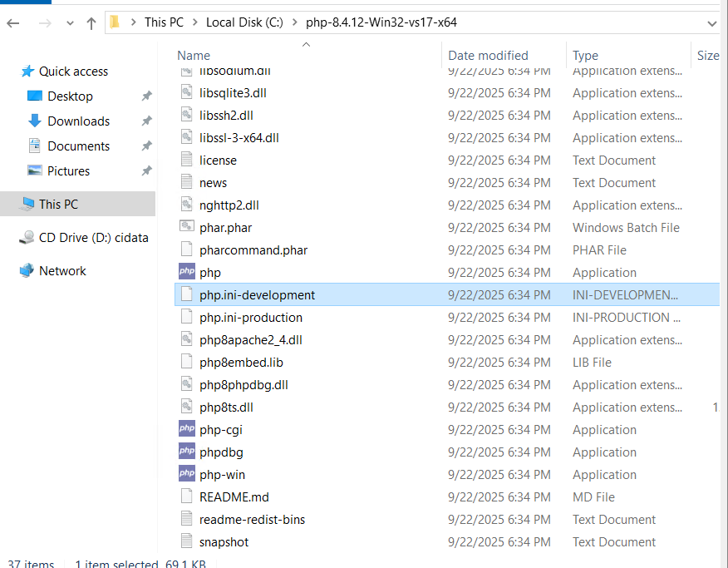Select the php-cgi application icon
Screen dimensions: 728x568
[x=187, y=428]
